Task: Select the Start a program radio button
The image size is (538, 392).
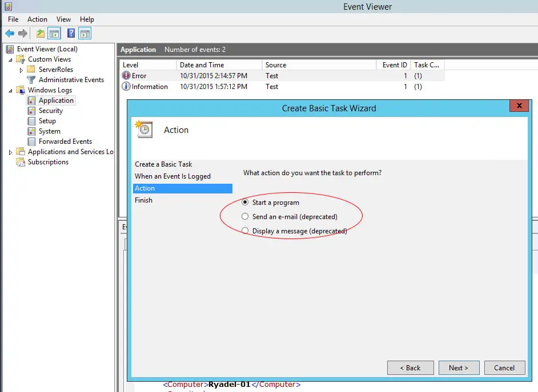Action: pyautogui.click(x=245, y=202)
